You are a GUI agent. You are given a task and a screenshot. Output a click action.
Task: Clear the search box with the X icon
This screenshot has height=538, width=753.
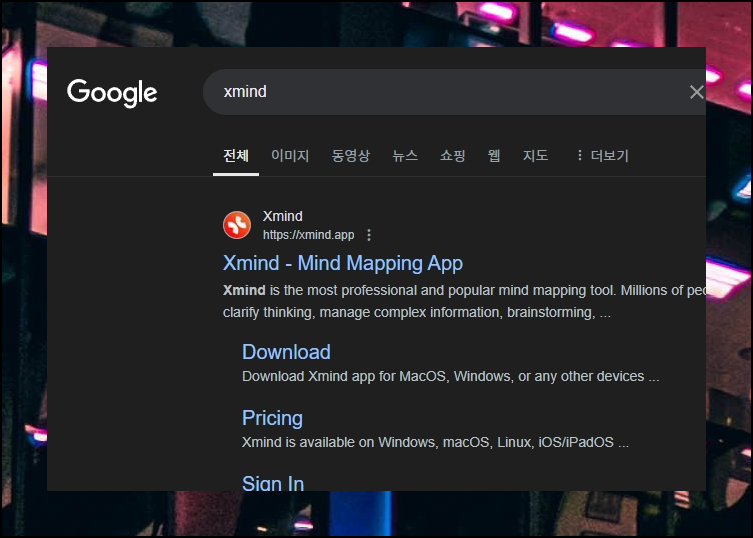696,92
